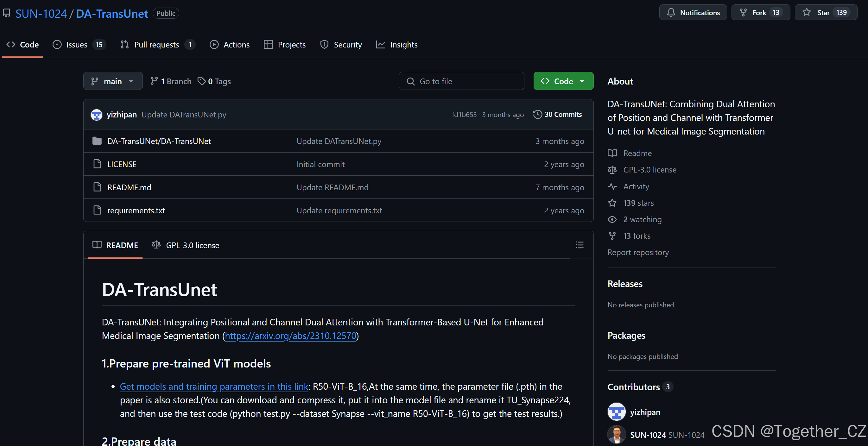Click the Report repository link
This screenshot has height=446, width=868.
click(638, 252)
